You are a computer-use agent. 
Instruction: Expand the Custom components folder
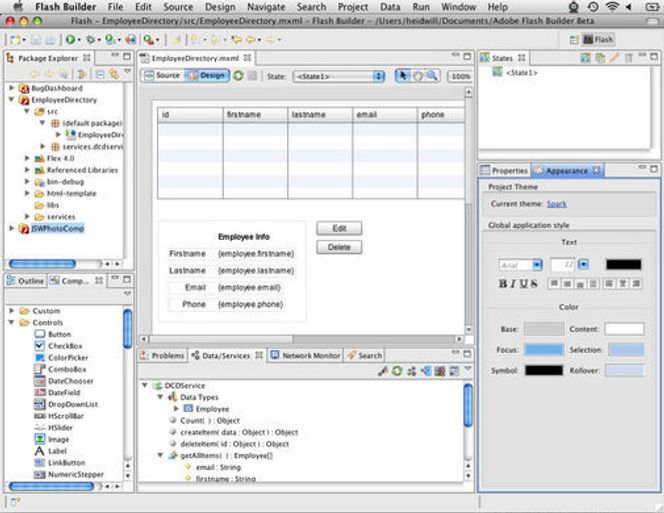pyautogui.click(x=12, y=311)
